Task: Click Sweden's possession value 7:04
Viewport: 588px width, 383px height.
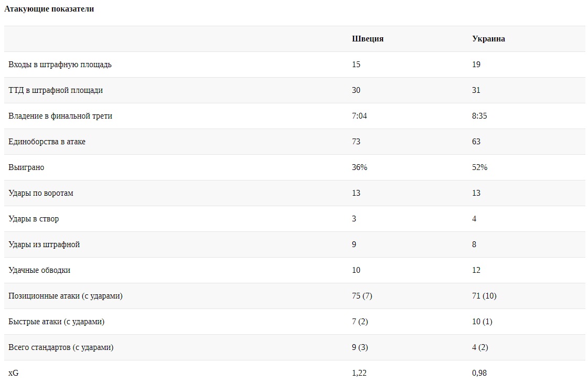Action: click(359, 116)
